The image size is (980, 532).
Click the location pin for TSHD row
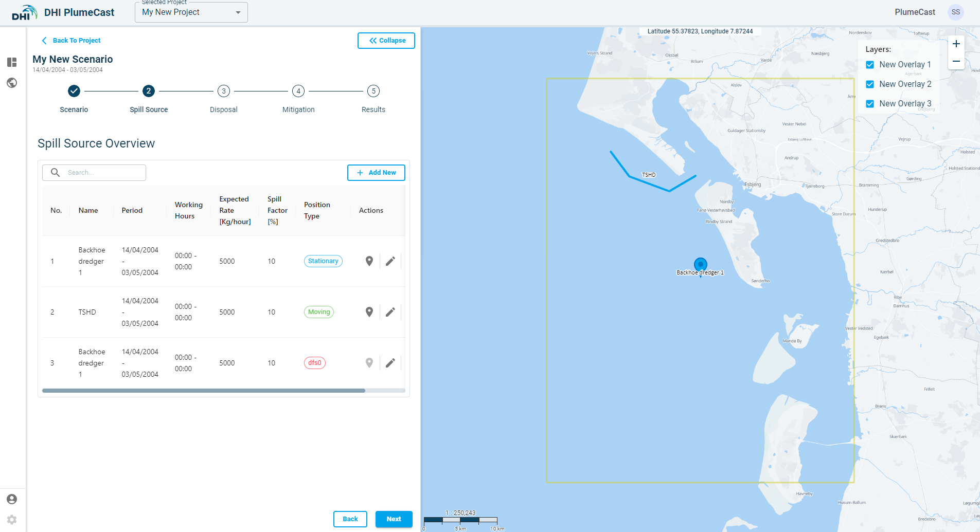click(x=369, y=312)
